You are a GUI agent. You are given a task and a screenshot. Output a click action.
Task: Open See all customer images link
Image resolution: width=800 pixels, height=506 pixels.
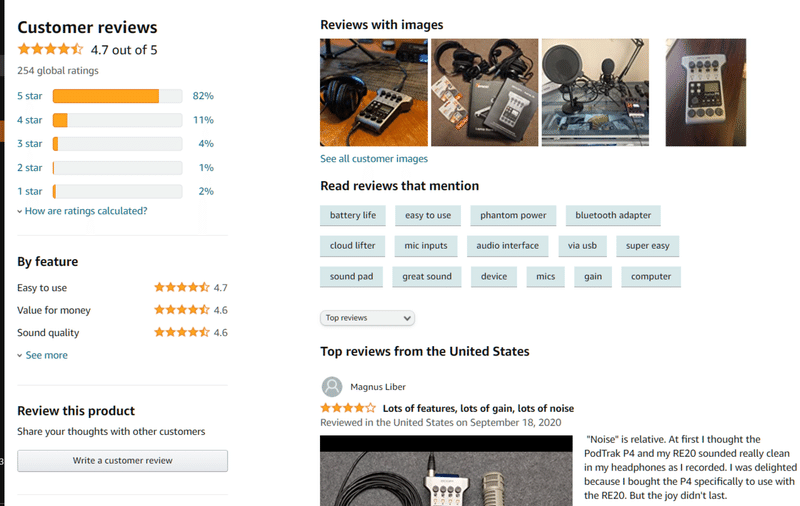pyautogui.click(x=374, y=159)
